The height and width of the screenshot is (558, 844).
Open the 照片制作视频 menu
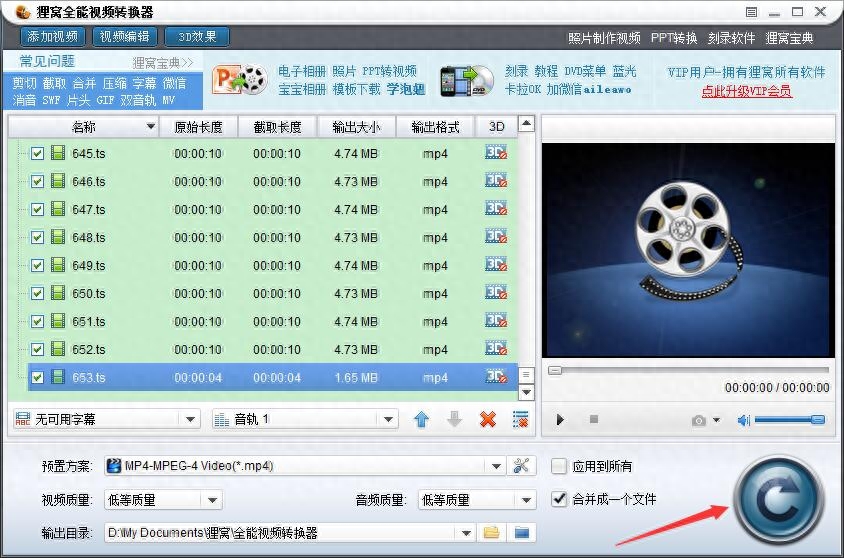click(604, 38)
